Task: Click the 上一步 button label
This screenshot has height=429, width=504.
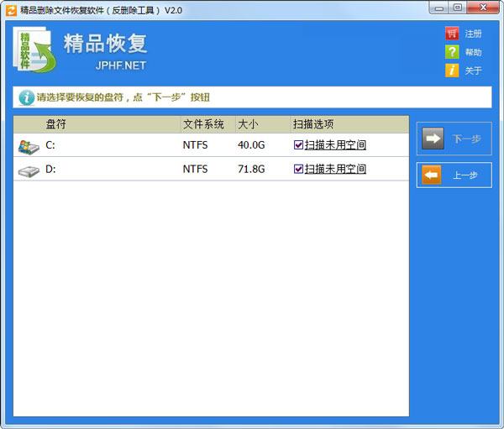Action: pos(465,175)
